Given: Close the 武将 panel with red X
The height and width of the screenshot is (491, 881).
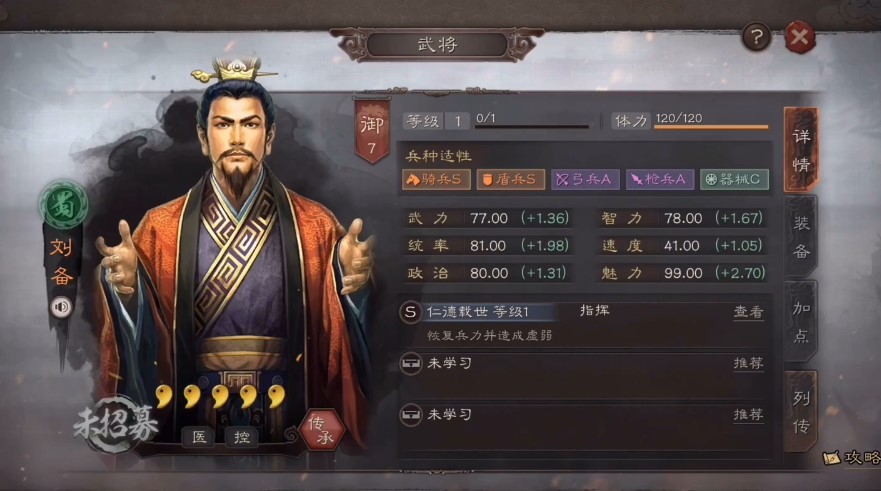Looking at the screenshot, I should point(799,38).
